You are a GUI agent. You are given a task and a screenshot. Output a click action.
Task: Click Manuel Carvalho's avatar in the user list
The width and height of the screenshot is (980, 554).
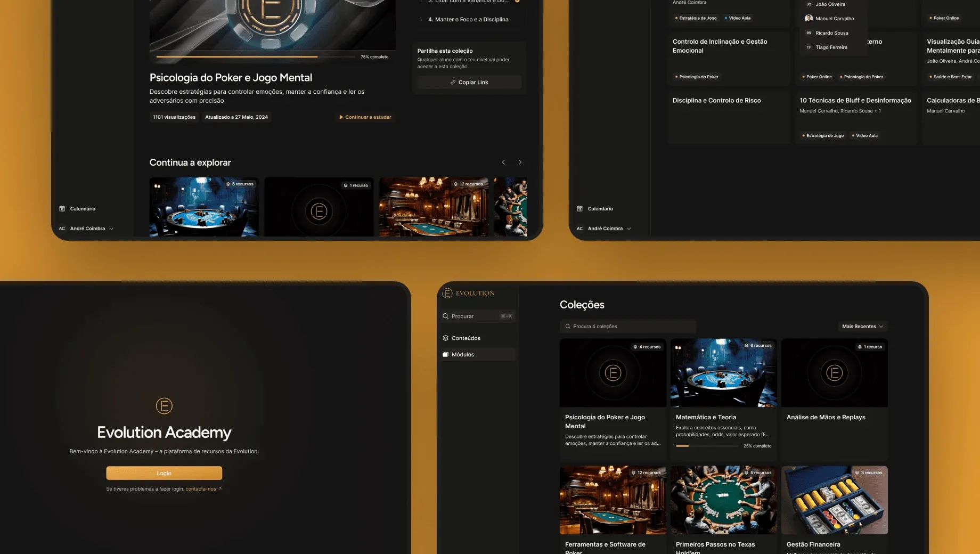(808, 18)
